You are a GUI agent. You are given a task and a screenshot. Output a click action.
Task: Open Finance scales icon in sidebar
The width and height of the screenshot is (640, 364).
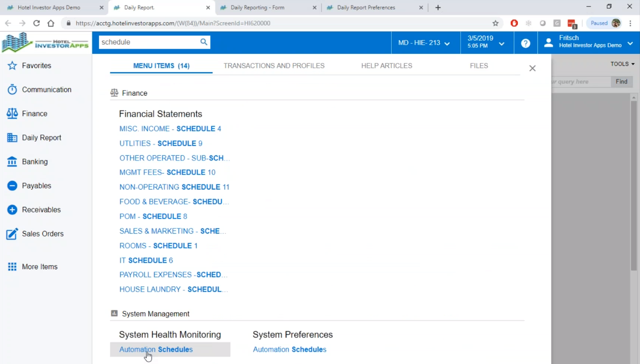point(12,113)
